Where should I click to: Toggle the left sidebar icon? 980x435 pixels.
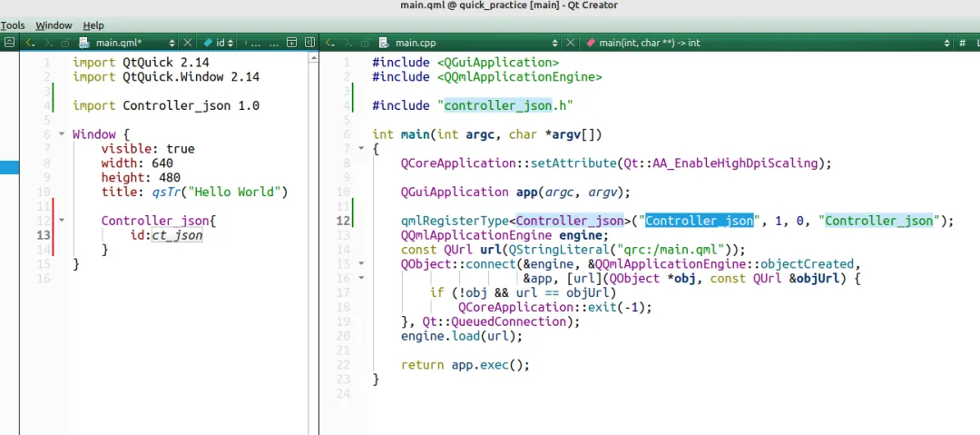pyautogui.click(x=9, y=44)
